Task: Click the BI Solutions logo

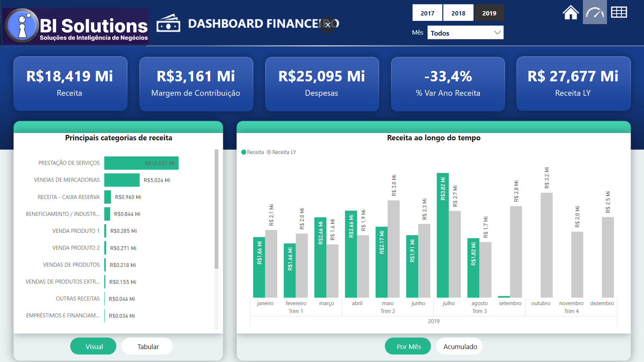Action: coord(75,25)
